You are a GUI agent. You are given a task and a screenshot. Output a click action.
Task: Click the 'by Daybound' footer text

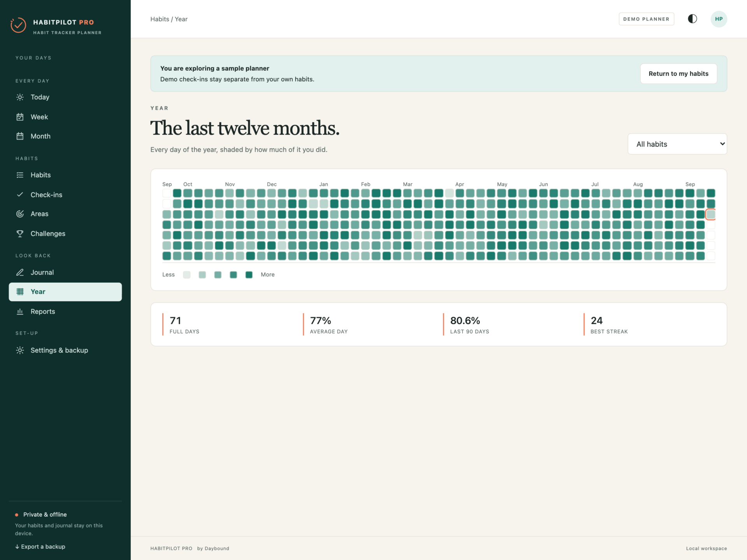pos(213,548)
